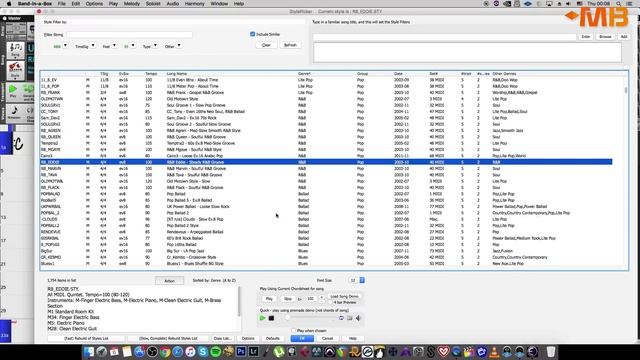
Task: Select the POPBALAD Pop Ballad row
Action: coord(326,194)
